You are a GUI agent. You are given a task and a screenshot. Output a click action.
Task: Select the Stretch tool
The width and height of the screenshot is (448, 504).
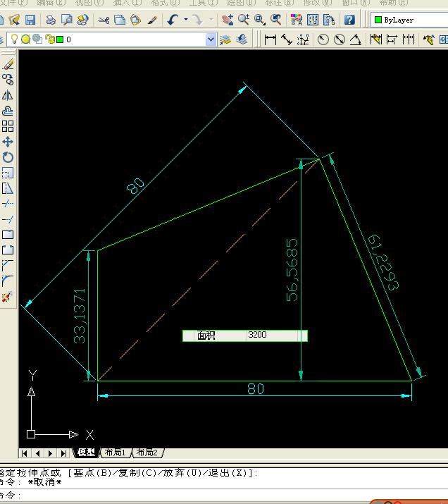[x=8, y=188]
